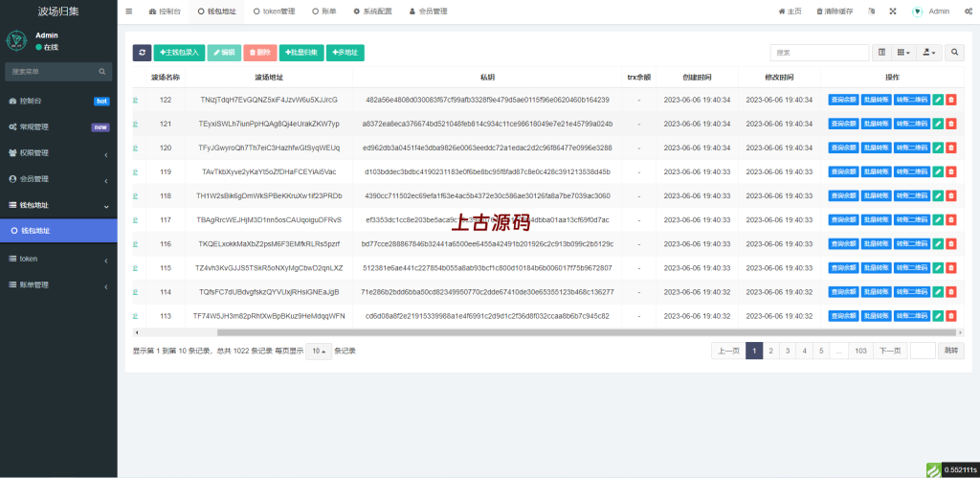
Task: Open the gears settings icon at top right
Action: [x=969, y=11]
